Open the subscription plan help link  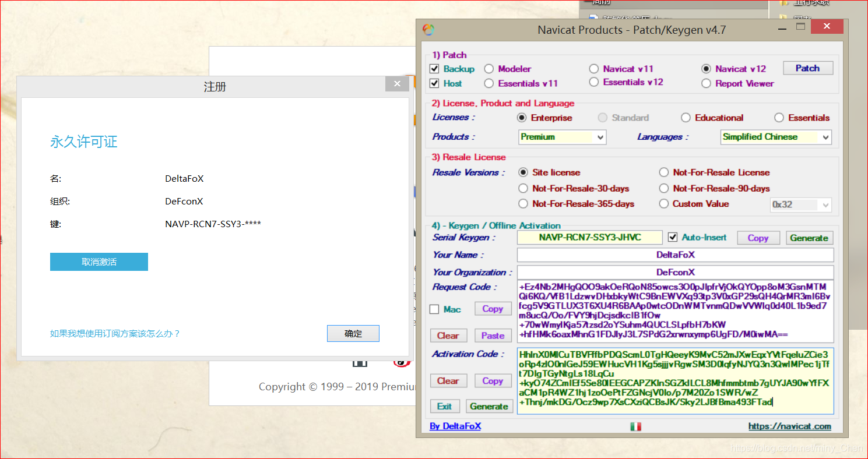pyautogui.click(x=115, y=334)
